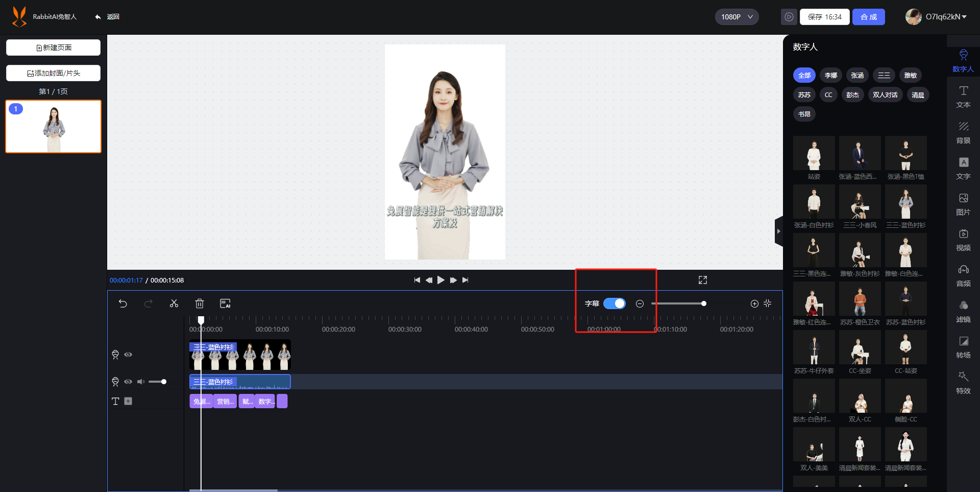Select the scissors cut tool
This screenshot has height=492, width=980.
(x=174, y=303)
